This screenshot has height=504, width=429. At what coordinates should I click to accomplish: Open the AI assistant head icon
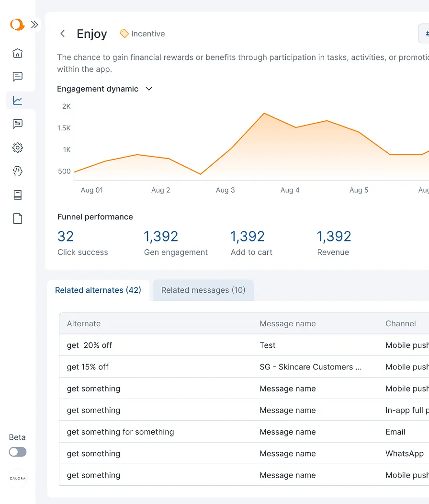[17, 171]
